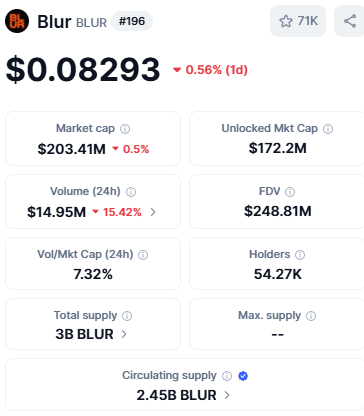Click the Holders info icon
Image resolution: width=364 pixels, height=416 pixels.
[300, 255]
